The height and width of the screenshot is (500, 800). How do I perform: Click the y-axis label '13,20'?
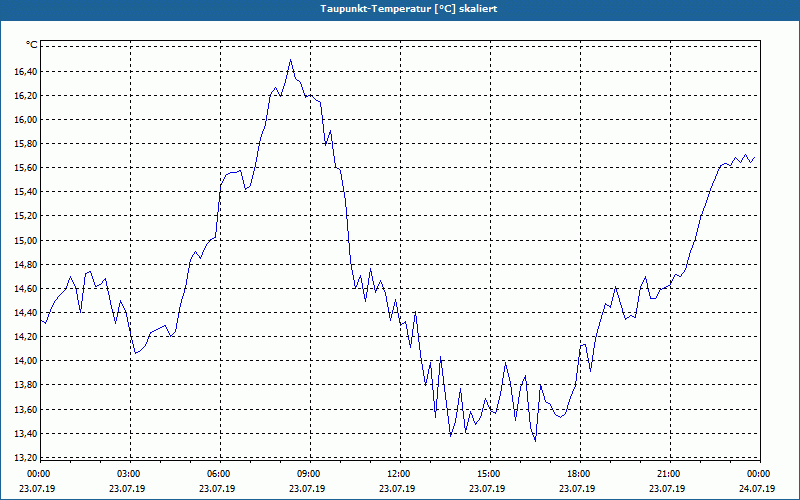[x=26, y=458]
